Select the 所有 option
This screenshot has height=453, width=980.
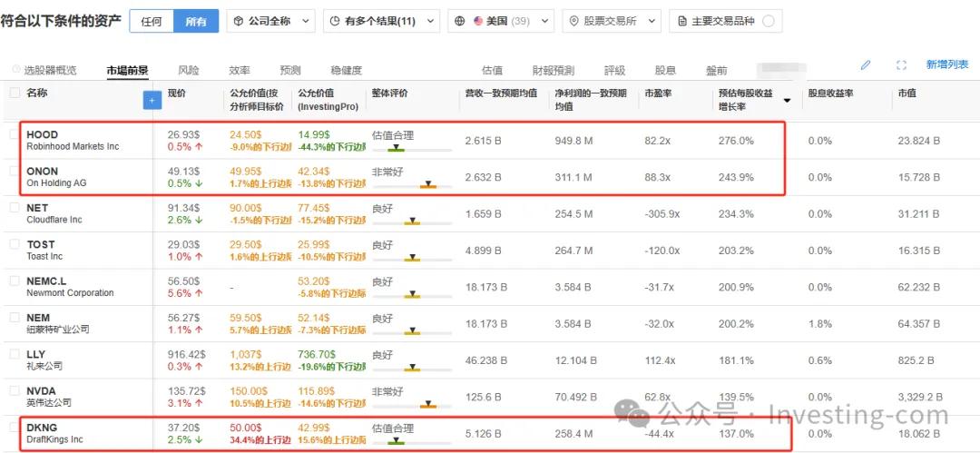point(196,21)
